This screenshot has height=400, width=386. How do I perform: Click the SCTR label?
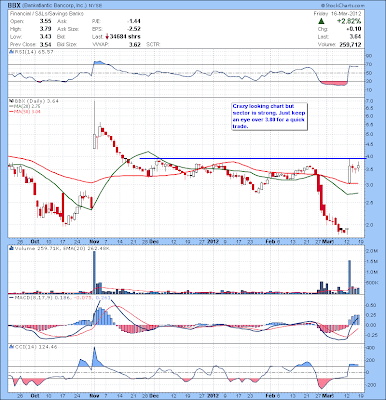153,44
